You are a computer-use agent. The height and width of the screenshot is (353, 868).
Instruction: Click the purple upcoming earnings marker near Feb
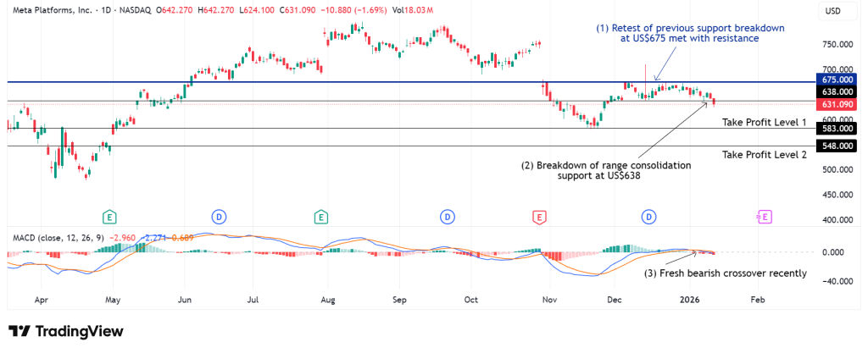point(765,217)
